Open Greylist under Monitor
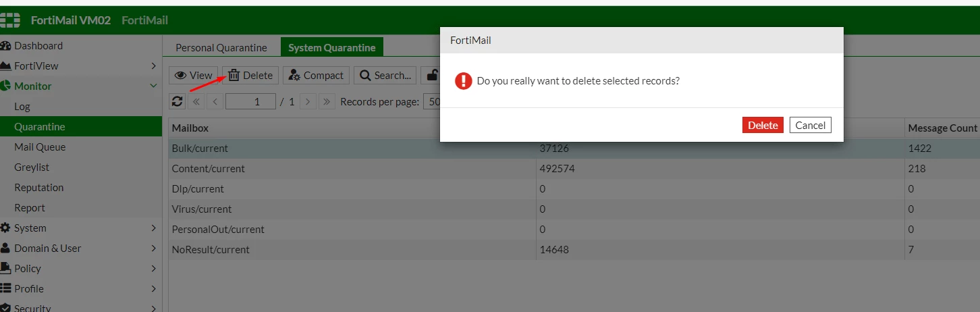 tap(32, 167)
